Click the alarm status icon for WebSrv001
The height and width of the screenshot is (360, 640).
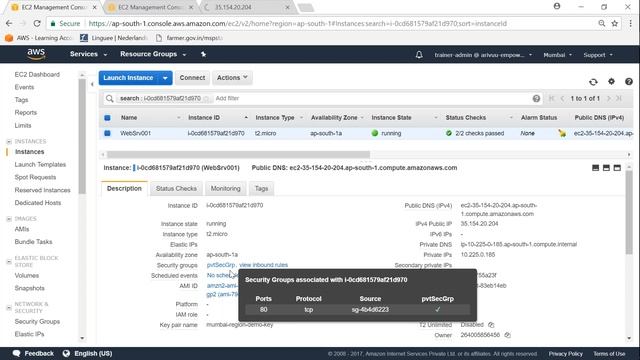(x=562, y=133)
